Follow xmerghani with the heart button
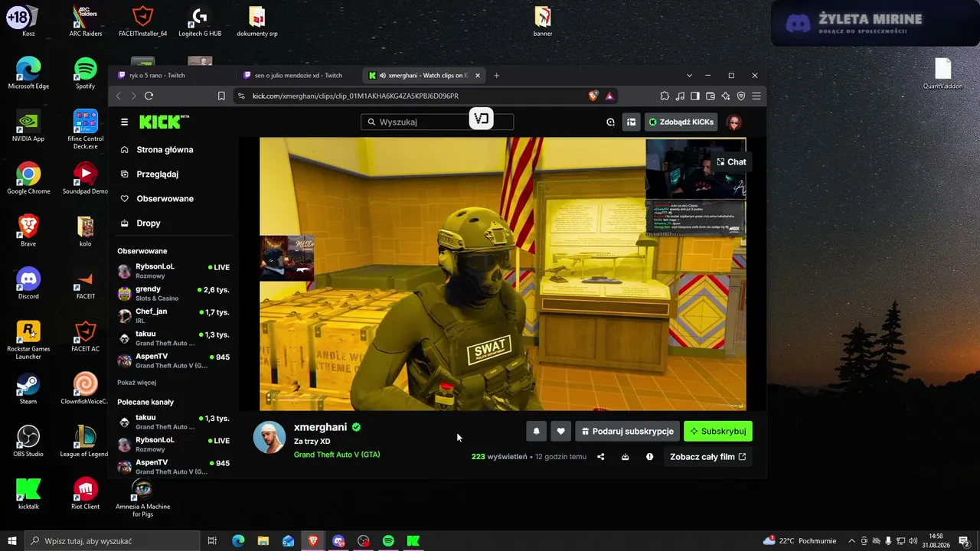This screenshot has width=980, height=551. click(560, 432)
